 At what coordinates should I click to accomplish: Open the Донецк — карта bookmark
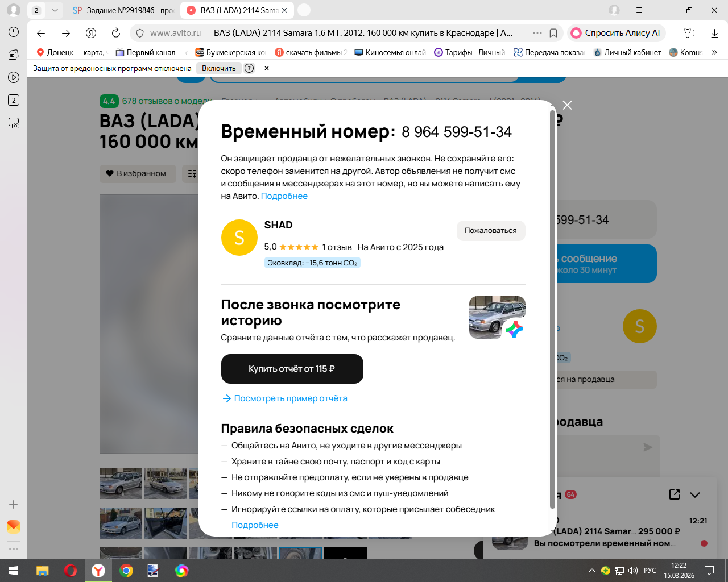71,52
